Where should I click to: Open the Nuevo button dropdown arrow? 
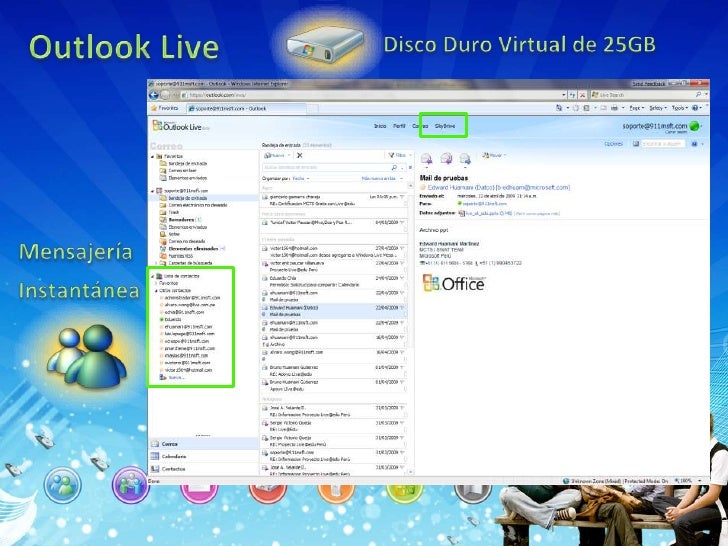(x=288, y=156)
